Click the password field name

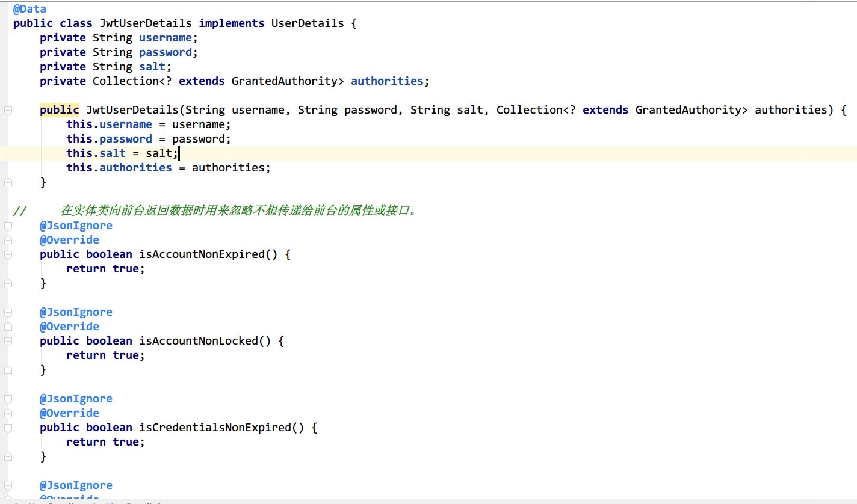[165, 52]
